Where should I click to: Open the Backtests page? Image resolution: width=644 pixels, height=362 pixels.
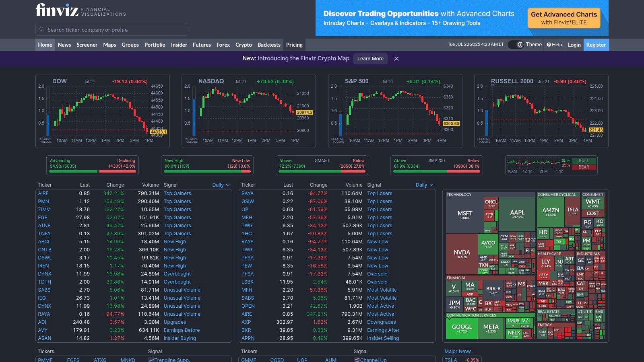pyautogui.click(x=269, y=45)
